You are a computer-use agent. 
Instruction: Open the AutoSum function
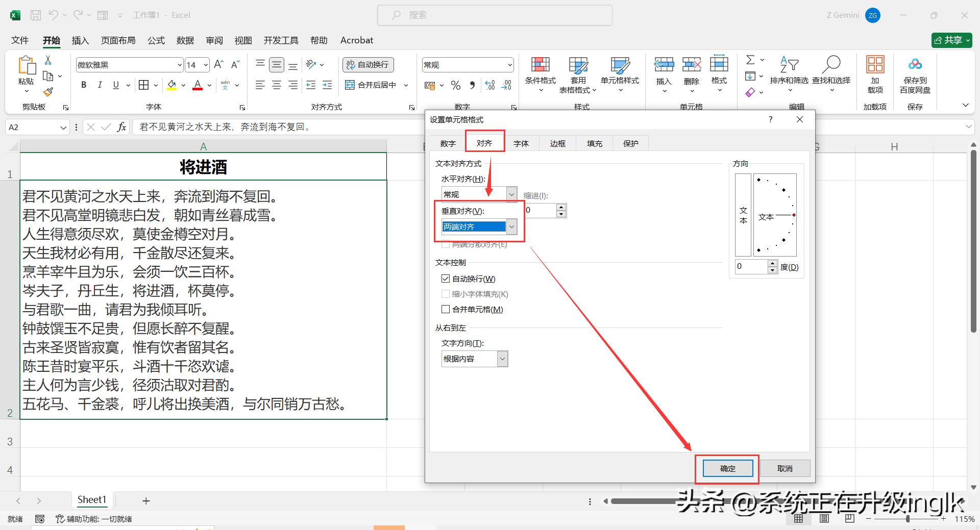[x=750, y=60]
